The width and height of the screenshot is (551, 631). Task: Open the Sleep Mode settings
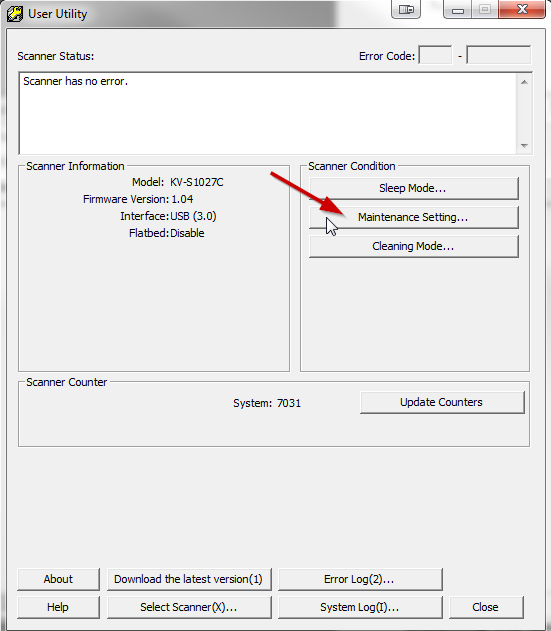(413, 188)
